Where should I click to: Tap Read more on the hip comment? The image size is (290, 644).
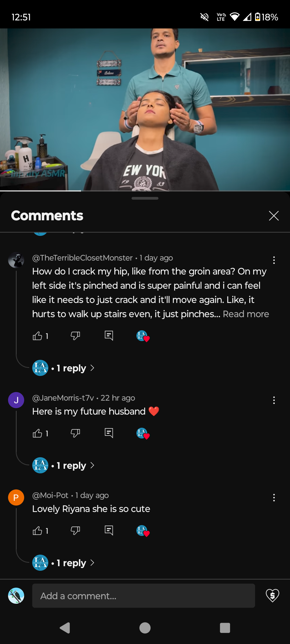[246, 314]
